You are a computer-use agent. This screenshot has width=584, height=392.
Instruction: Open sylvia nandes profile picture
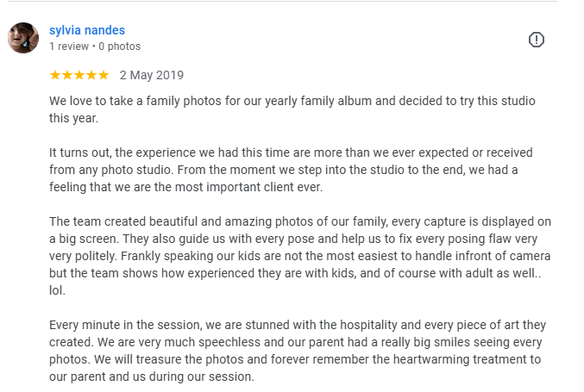pos(23,38)
